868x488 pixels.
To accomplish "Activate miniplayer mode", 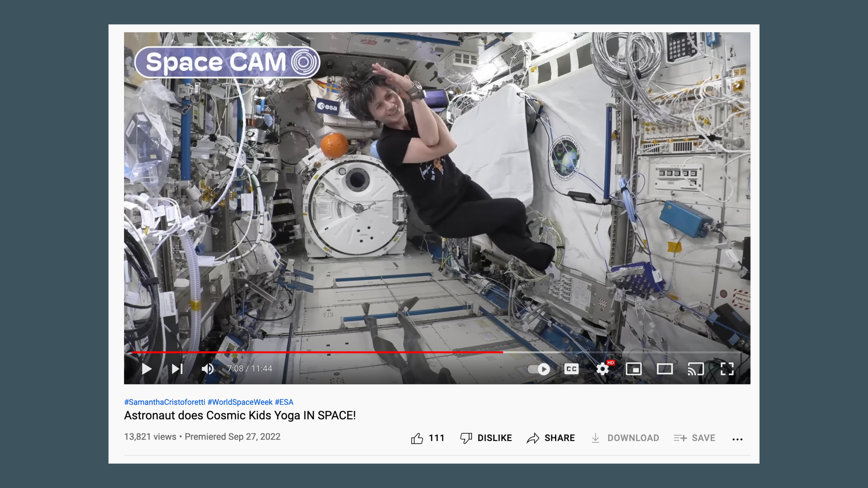I will (635, 369).
